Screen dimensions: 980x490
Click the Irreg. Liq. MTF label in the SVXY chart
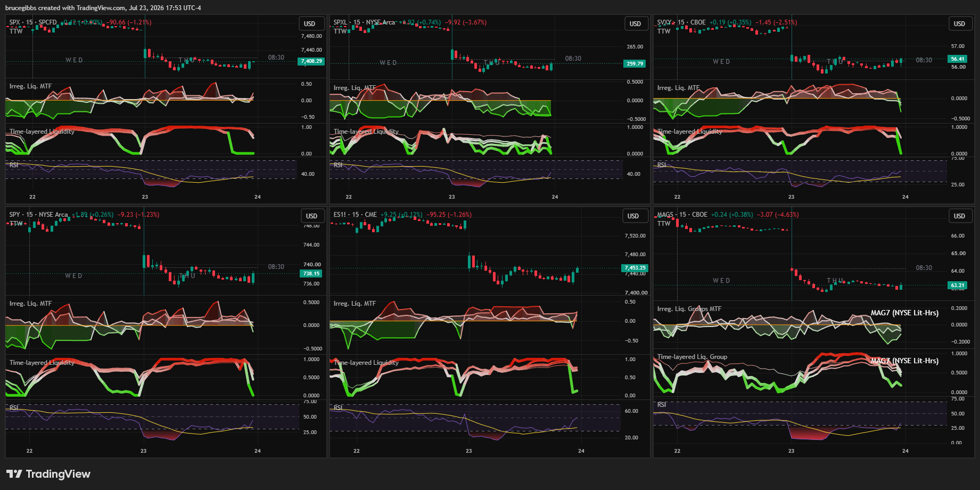click(x=678, y=88)
